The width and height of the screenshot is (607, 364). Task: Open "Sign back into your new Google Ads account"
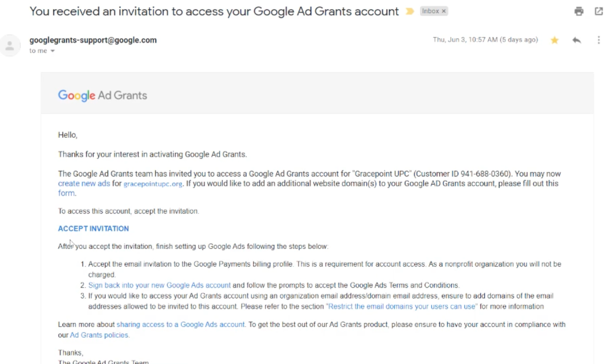159,285
